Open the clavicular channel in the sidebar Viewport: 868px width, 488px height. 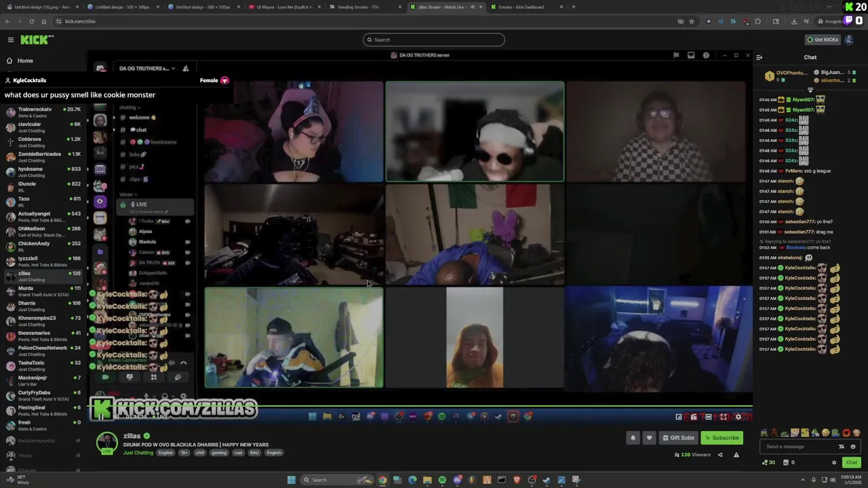(42, 127)
